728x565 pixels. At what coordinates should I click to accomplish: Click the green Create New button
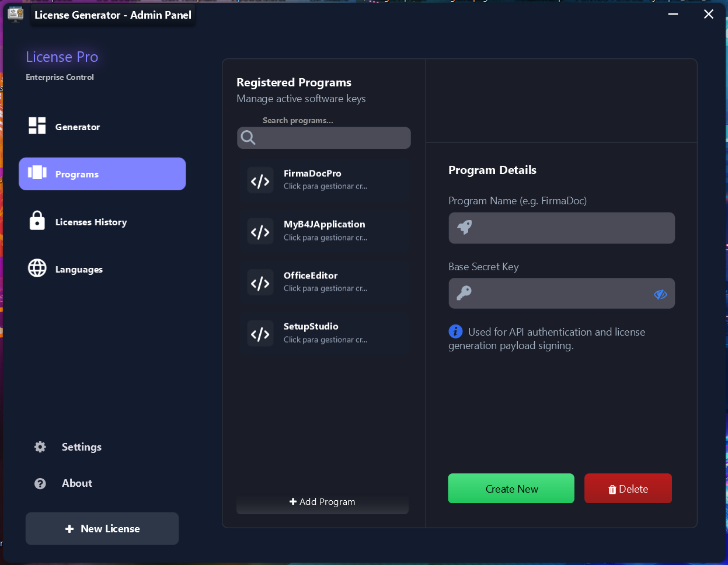click(x=511, y=489)
